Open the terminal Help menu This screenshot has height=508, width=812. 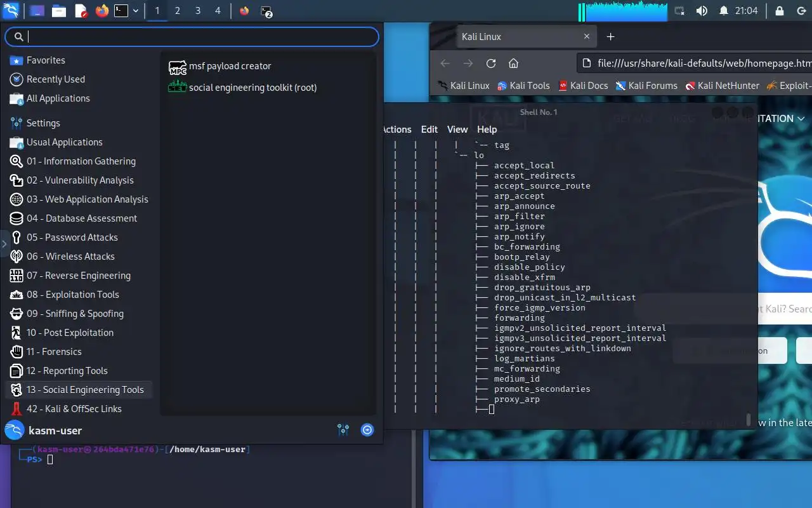[x=487, y=130]
